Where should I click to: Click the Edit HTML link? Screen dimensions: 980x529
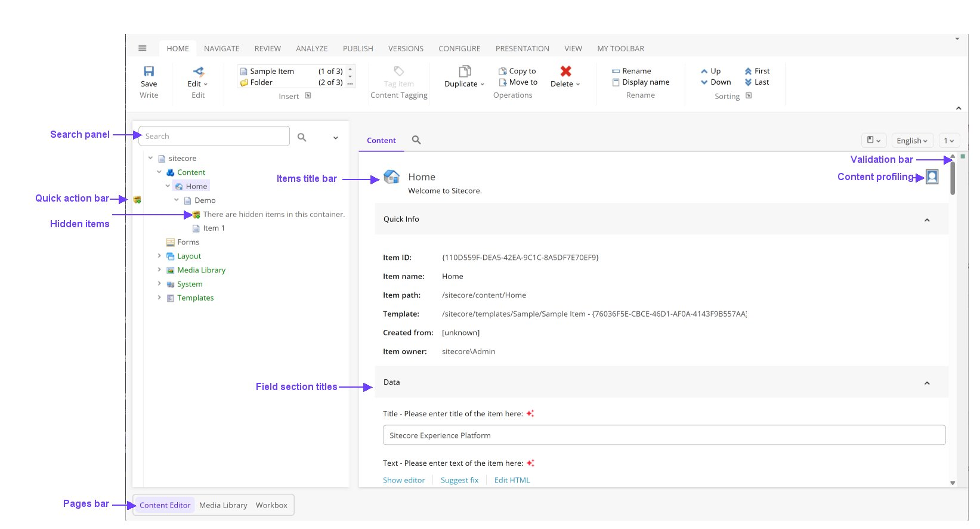tap(512, 480)
